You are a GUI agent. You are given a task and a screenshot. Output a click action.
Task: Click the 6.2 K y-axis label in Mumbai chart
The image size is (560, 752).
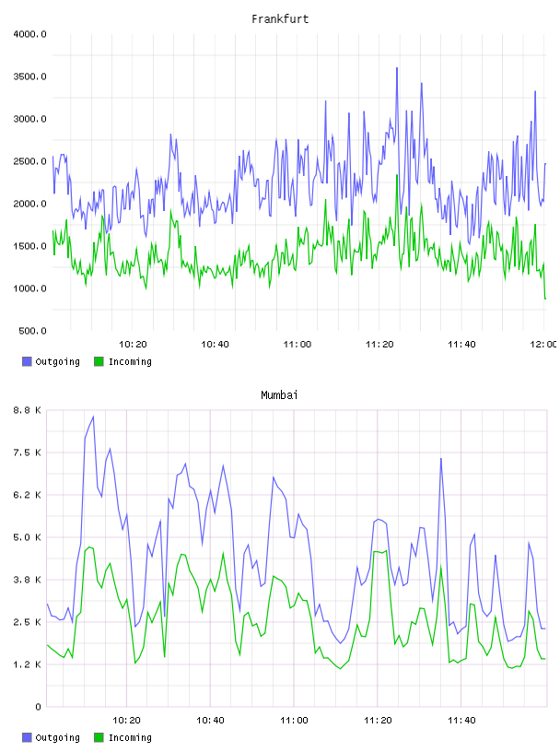tap(28, 495)
